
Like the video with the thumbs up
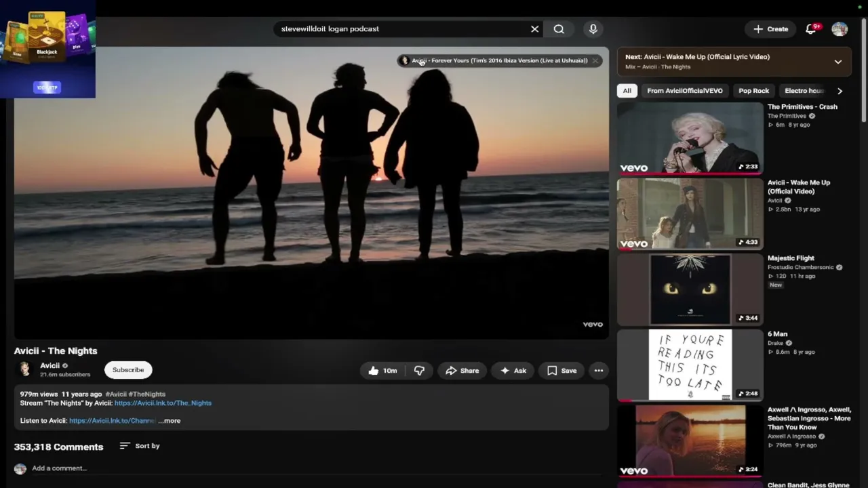coord(382,371)
